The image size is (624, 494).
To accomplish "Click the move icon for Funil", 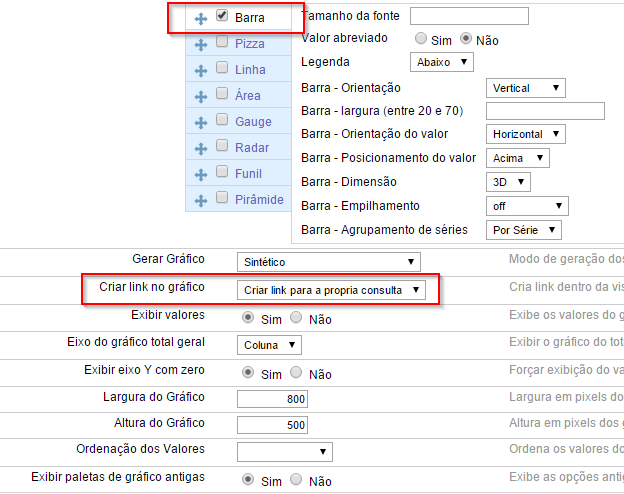I will [x=201, y=173].
